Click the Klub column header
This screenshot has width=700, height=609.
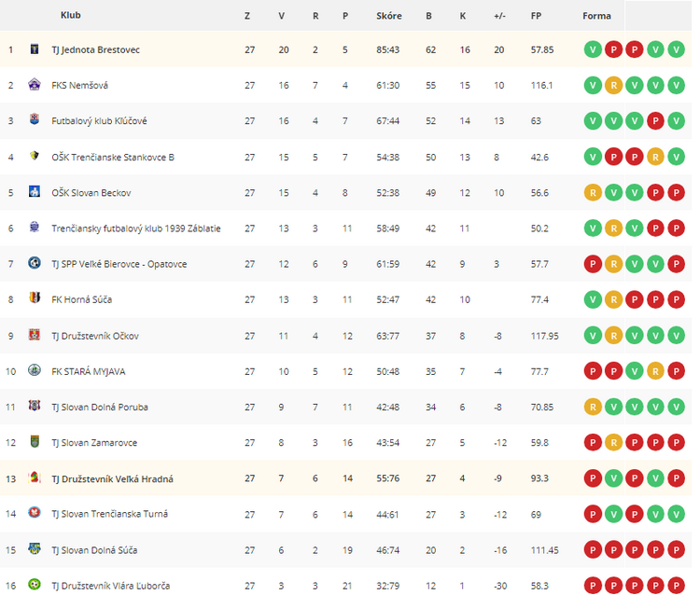[x=71, y=15]
